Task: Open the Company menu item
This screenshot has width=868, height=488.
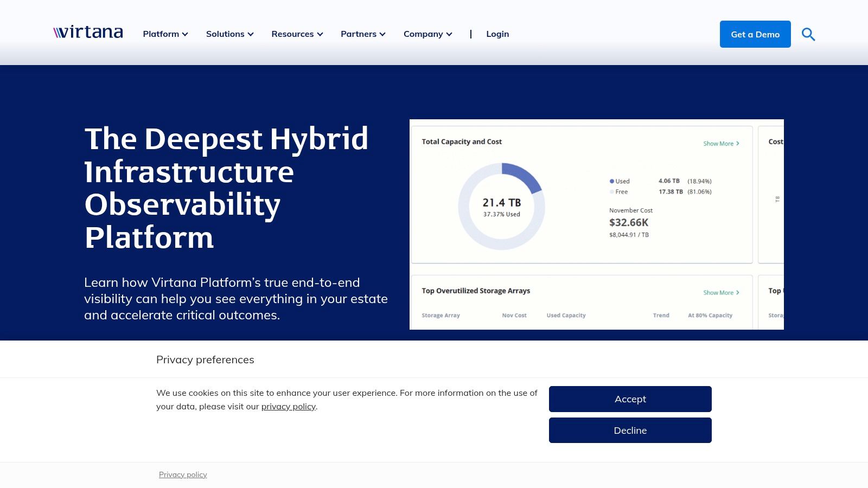Action: (x=423, y=34)
